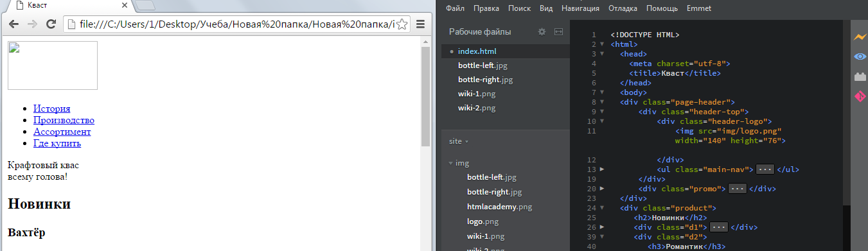Open bottle-left.jpg under the img folder

pyautogui.click(x=492, y=177)
